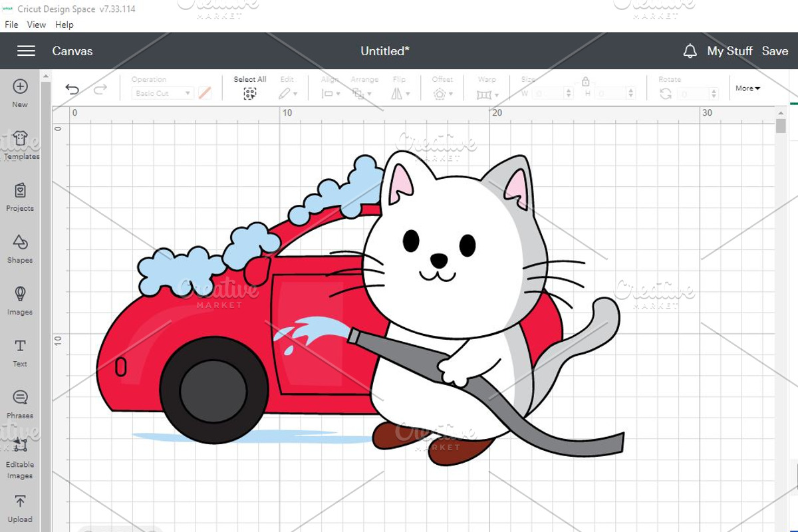Screen dimensions: 798x532
Task: Open the Operation color swatch
Action: pyautogui.click(x=205, y=94)
